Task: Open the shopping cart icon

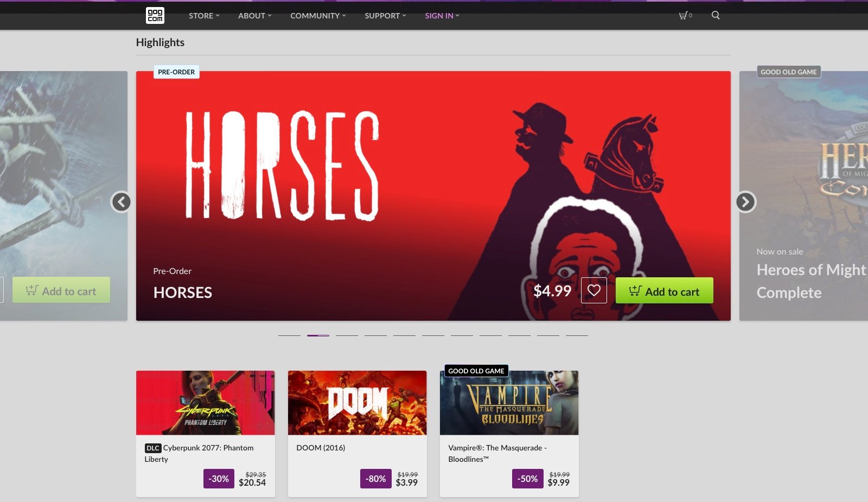Action: [x=685, y=15]
